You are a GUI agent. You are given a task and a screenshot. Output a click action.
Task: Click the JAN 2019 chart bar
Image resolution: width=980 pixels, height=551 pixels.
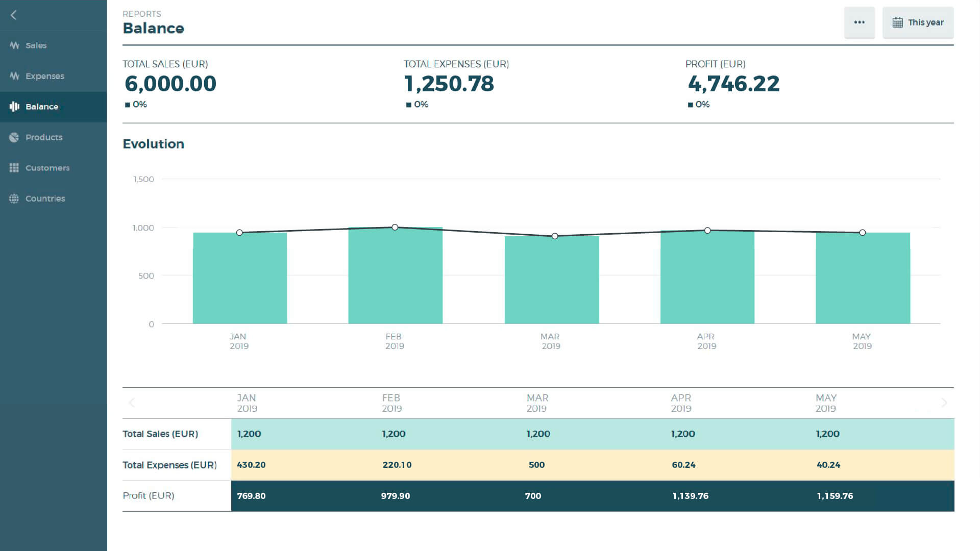coord(240,278)
